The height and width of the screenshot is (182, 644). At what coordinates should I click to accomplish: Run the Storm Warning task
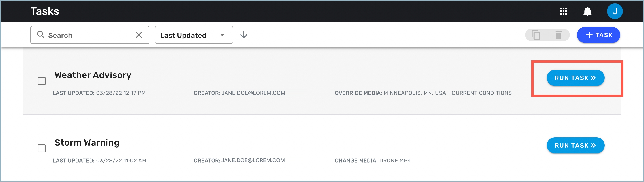[x=575, y=146]
